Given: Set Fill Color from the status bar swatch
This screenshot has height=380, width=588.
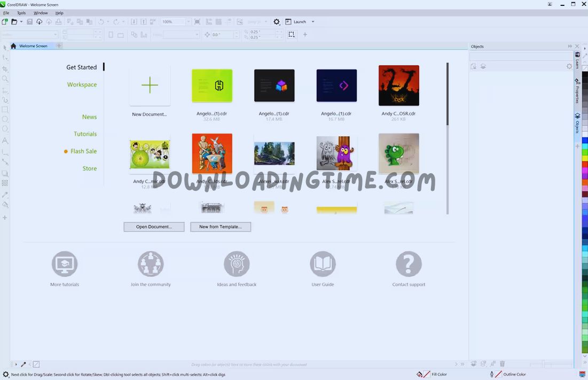Looking at the screenshot, I should [426, 374].
